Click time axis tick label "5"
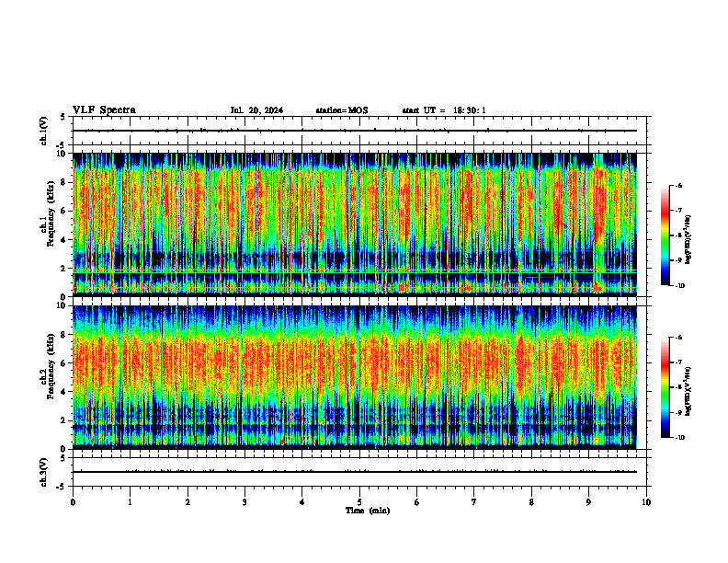728x563 pixels. [x=359, y=502]
